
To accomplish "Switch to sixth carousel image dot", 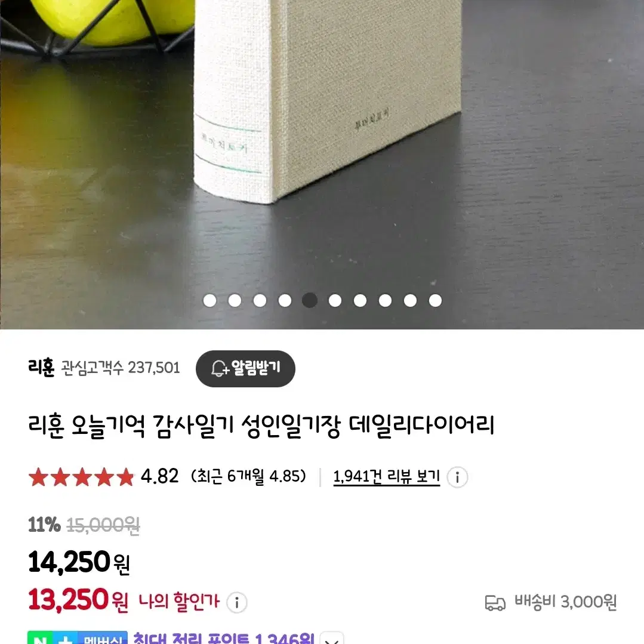I will (335, 300).
